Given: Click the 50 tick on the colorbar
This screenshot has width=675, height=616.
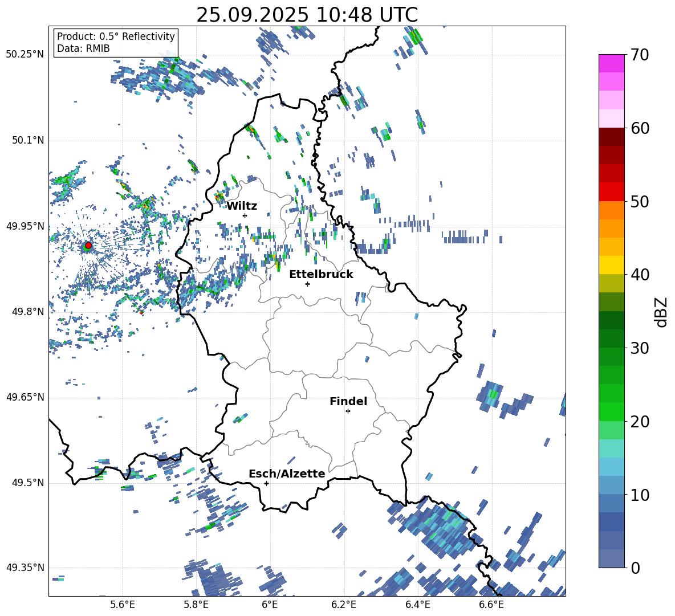Looking at the screenshot, I should tap(640, 201).
